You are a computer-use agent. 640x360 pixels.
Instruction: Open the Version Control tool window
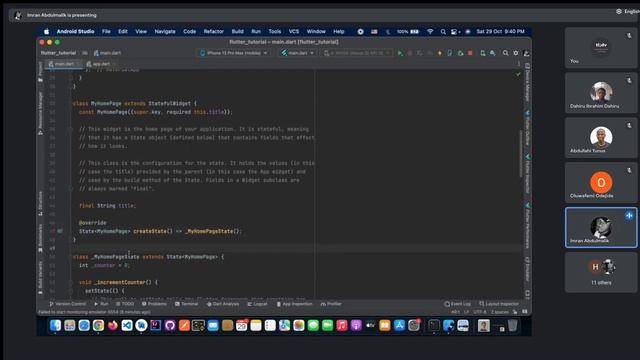[x=68, y=304]
